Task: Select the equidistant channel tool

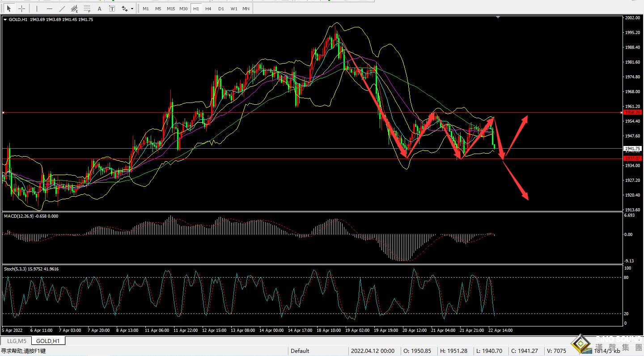Action: click(74, 9)
